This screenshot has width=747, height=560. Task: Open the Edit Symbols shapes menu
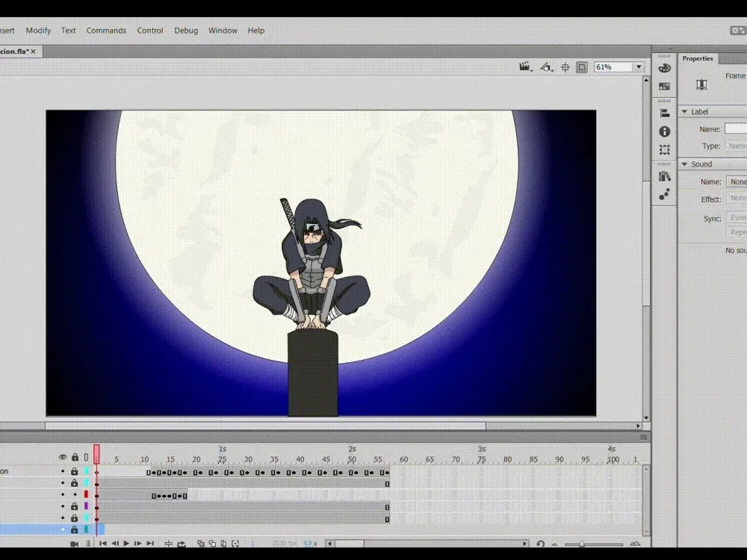[546, 67]
